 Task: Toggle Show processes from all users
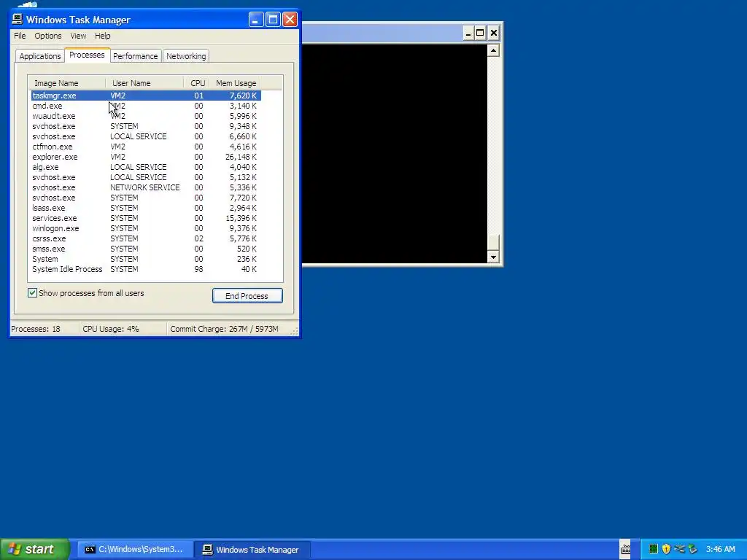pyautogui.click(x=32, y=293)
